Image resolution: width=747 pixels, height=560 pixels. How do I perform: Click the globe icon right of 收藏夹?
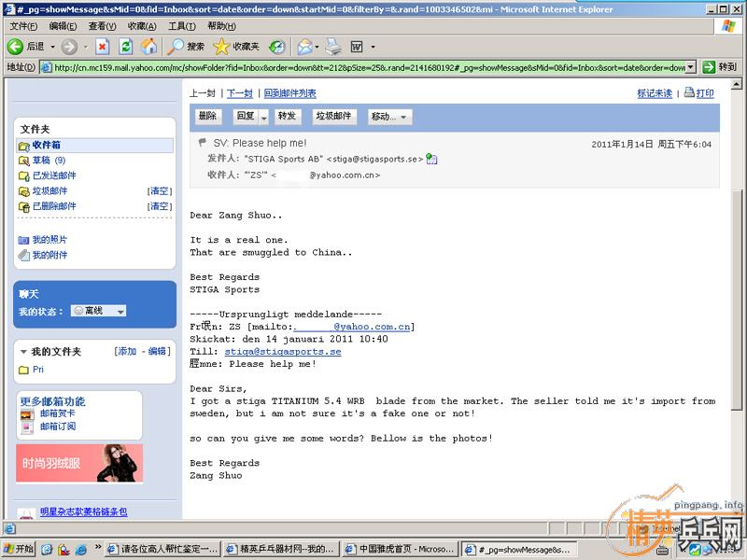click(276, 46)
